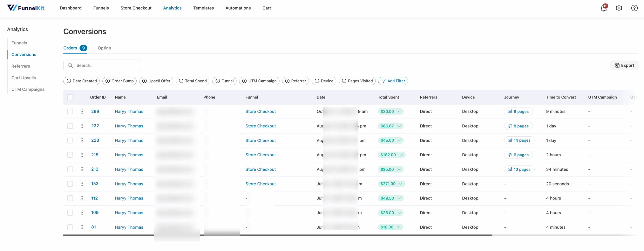Open row actions menu for order 215

82,155
